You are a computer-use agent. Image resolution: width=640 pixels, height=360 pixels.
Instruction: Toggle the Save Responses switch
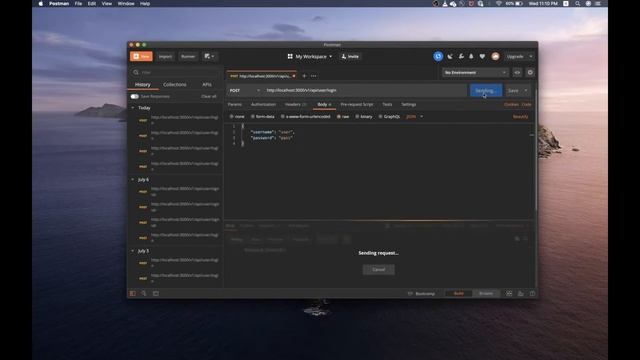[x=134, y=97]
